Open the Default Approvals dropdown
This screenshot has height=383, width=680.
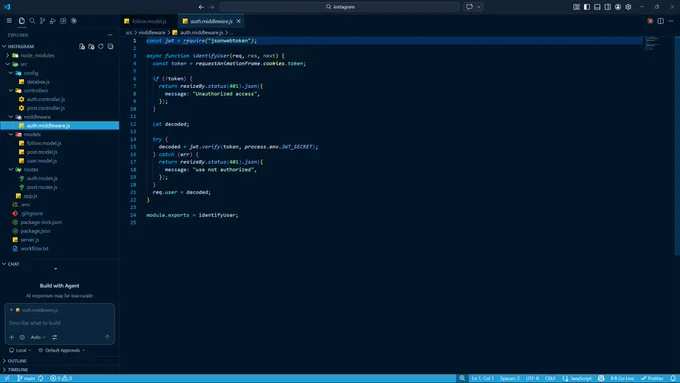click(62, 350)
